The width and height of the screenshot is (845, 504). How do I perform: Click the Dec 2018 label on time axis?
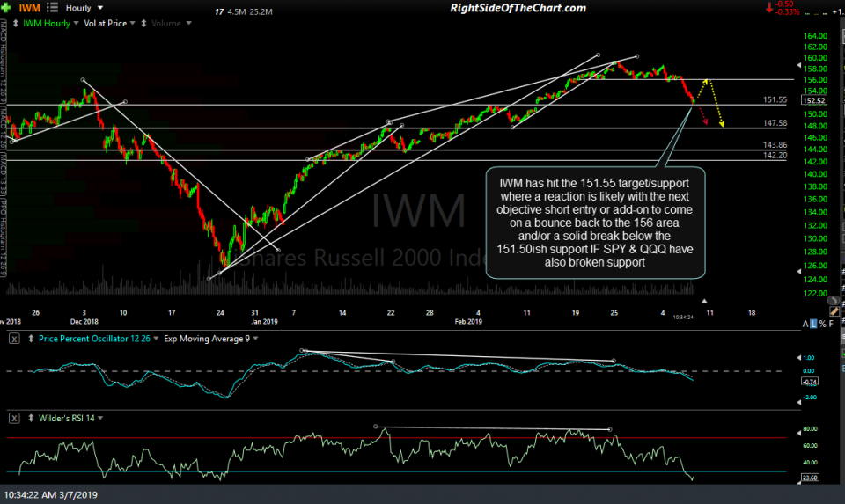coord(84,321)
